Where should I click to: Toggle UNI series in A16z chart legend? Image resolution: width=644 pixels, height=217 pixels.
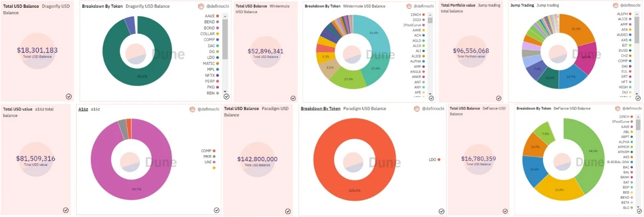tap(209, 162)
